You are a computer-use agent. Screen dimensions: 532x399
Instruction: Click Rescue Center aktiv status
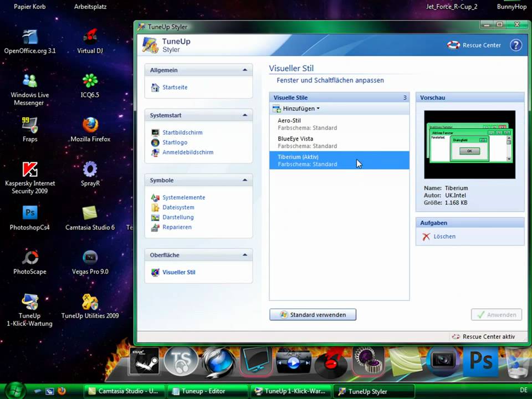point(483,336)
